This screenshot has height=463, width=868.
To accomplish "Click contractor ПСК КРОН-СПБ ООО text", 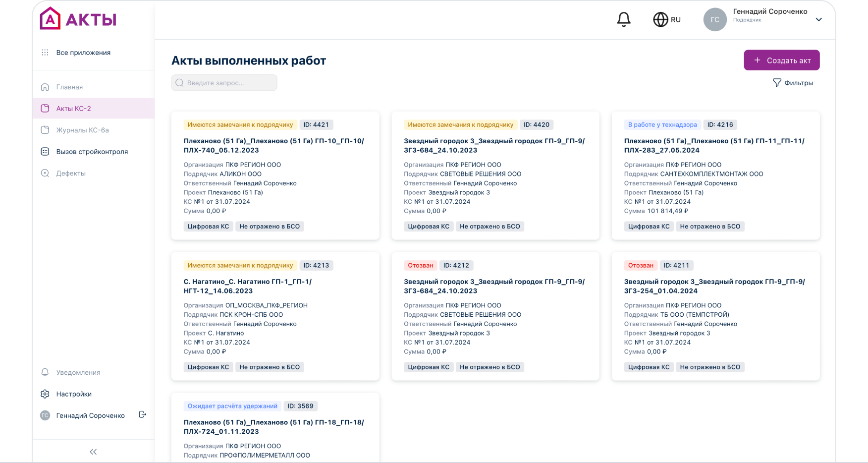I will point(251,315).
